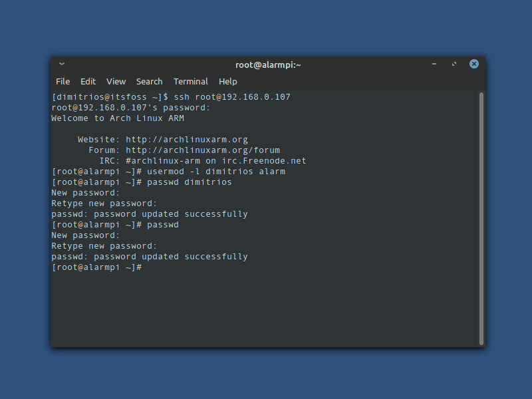Open the Edit menu
The width and height of the screenshot is (532, 399).
click(x=88, y=81)
